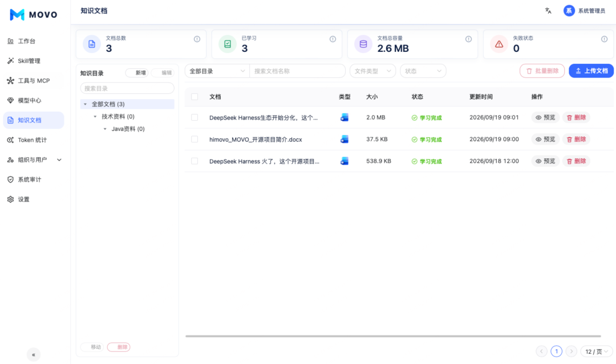616x364 pixels.
Task: Click the horizontal table scrollbar
Action: [x=393, y=336]
